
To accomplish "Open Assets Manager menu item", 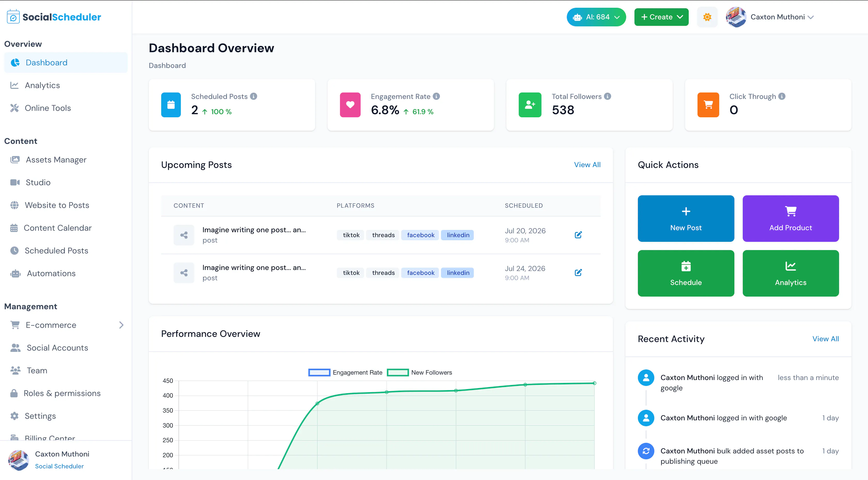I will click(66, 159).
